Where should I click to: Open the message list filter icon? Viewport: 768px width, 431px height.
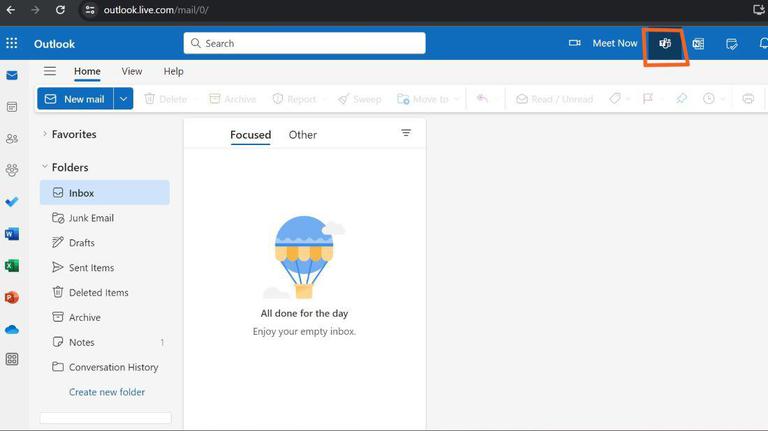(x=406, y=133)
